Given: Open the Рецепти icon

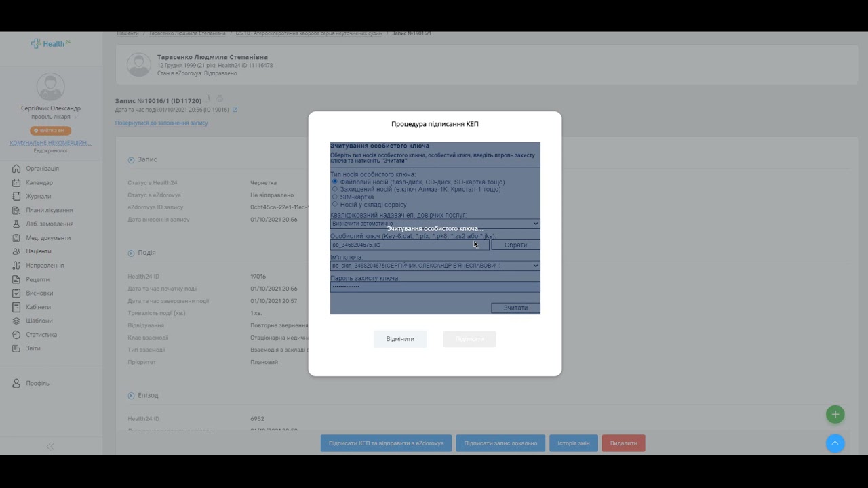Looking at the screenshot, I should (x=16, y=279).
